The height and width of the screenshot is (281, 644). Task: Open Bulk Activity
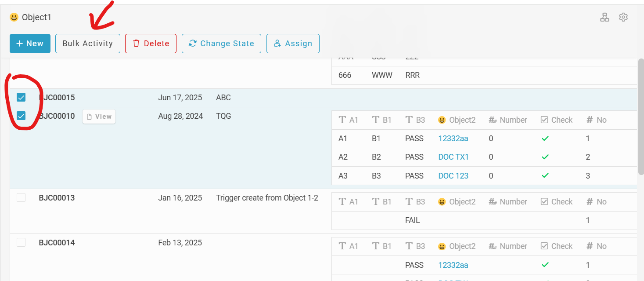coord(87,44)
